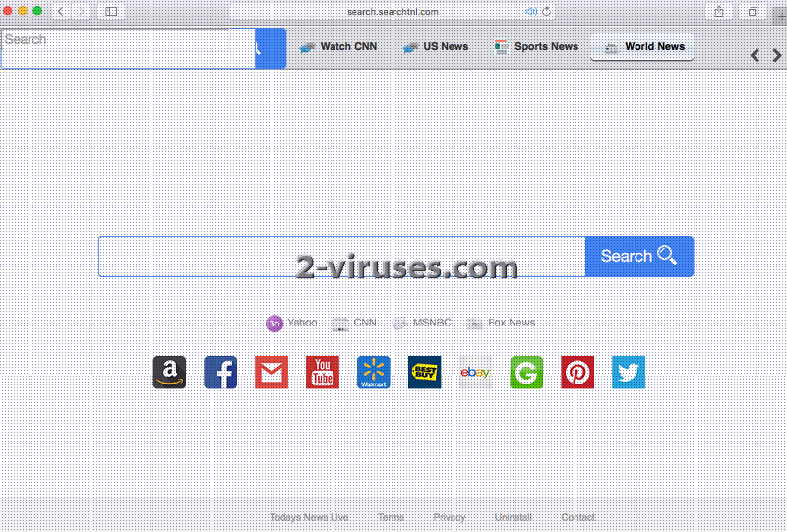Screen dimensions: 787x532
Task: Open the Sports News toolbar link
Action: [536, 47]
